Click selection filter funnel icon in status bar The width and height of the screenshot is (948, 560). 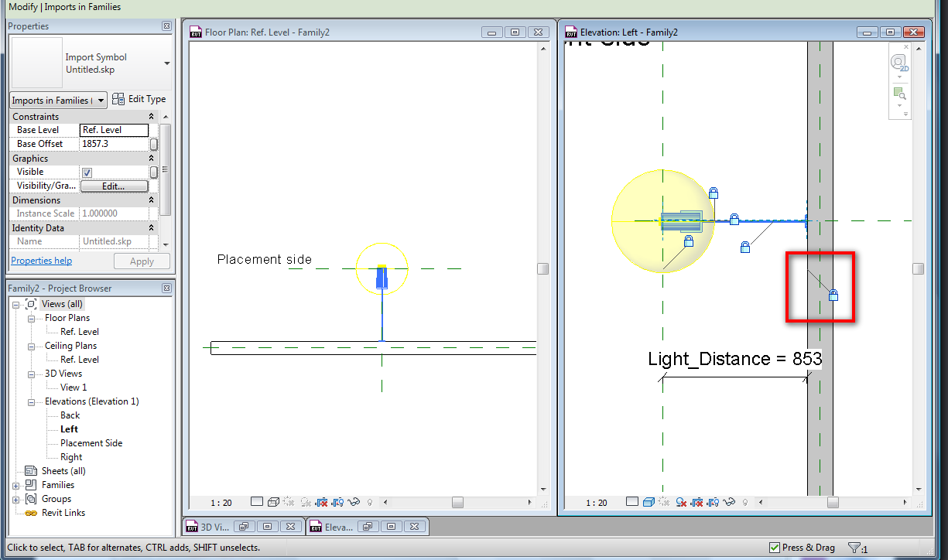point(854,548)
